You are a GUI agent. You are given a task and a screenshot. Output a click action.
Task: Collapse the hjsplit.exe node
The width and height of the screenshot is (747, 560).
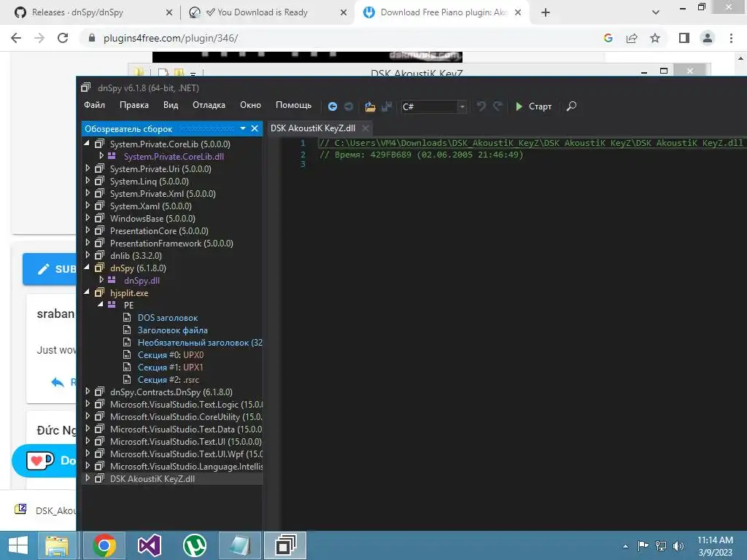coord(87,292)
